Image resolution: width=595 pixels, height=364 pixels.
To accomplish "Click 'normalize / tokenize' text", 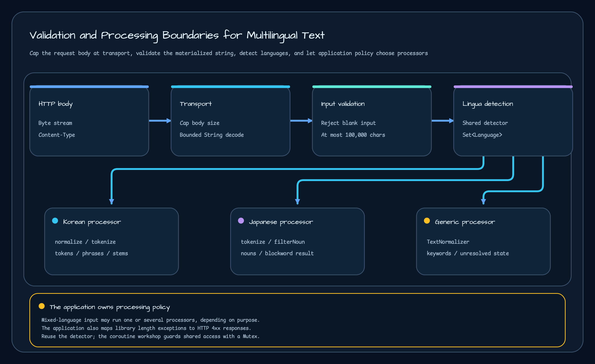I will (85, 242).
